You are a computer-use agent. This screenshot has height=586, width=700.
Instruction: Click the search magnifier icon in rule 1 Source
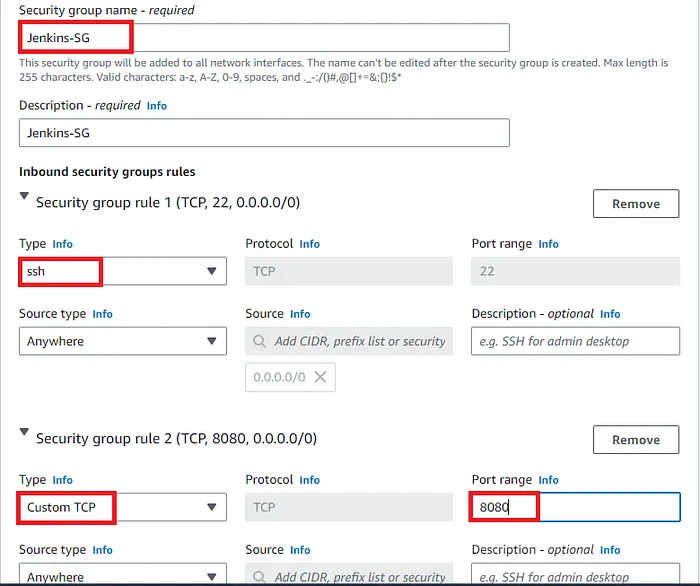coord(259,341)
